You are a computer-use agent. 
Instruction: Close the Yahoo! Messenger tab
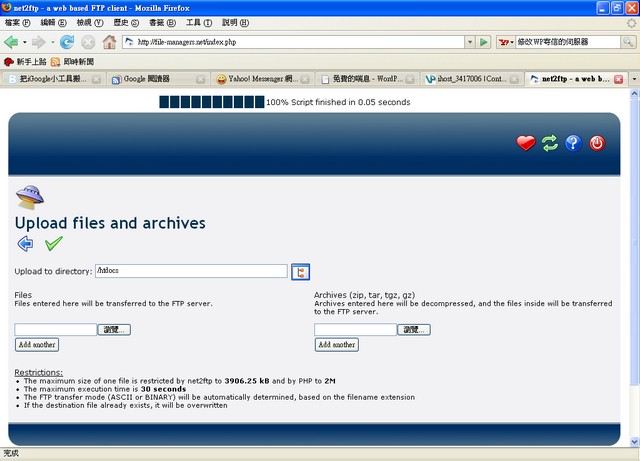click(x=305, y=79)
